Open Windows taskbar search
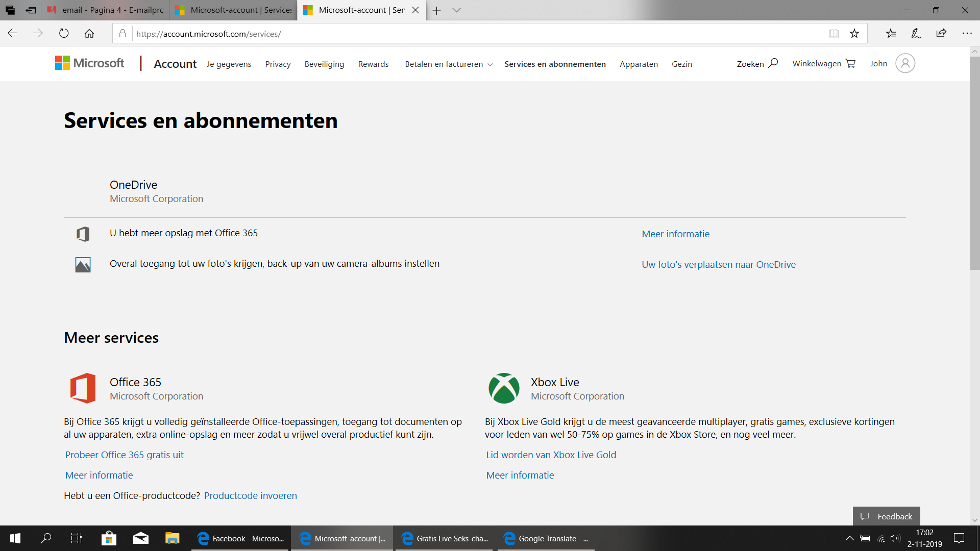980x551 pixels. 46,538
